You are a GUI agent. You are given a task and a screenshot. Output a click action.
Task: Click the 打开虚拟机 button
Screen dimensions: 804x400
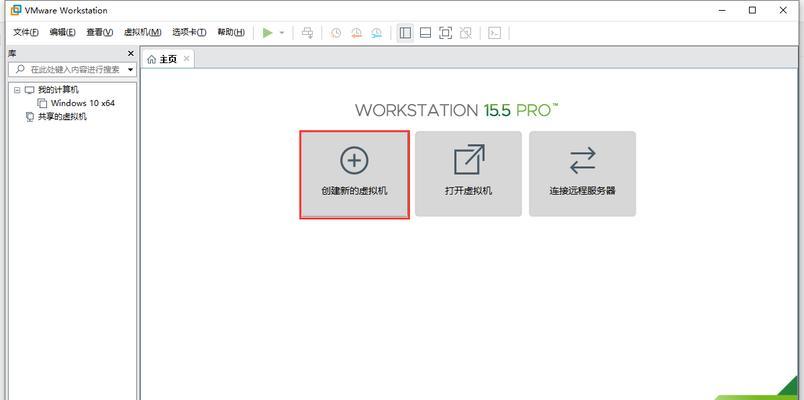[468, 174]
